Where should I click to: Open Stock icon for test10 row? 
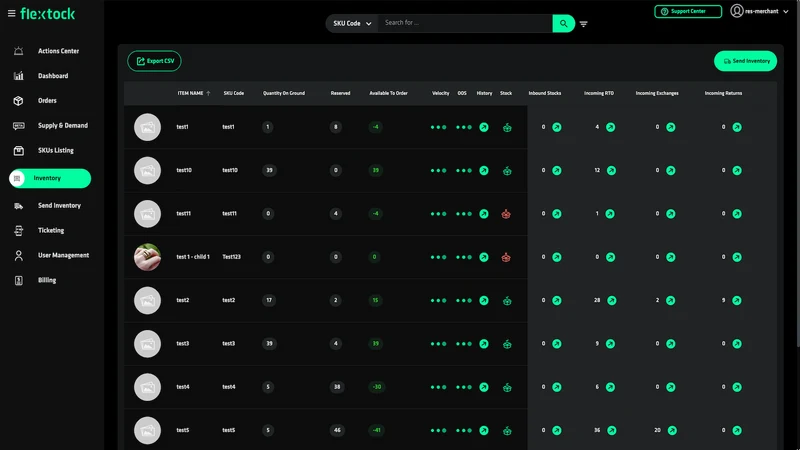(507, 171)
